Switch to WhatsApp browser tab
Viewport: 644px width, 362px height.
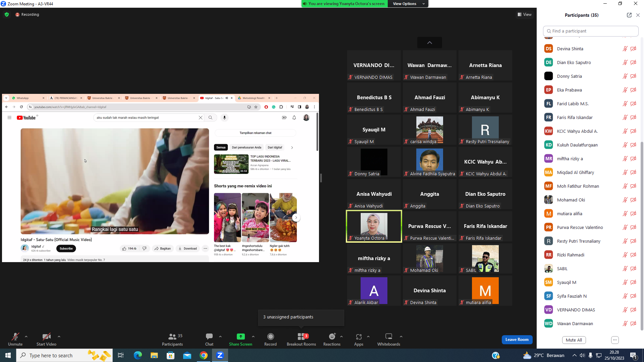28,98
